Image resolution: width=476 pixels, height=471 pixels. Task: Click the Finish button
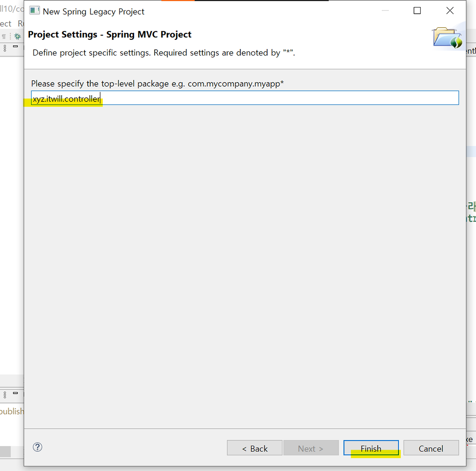click(371, 448)
